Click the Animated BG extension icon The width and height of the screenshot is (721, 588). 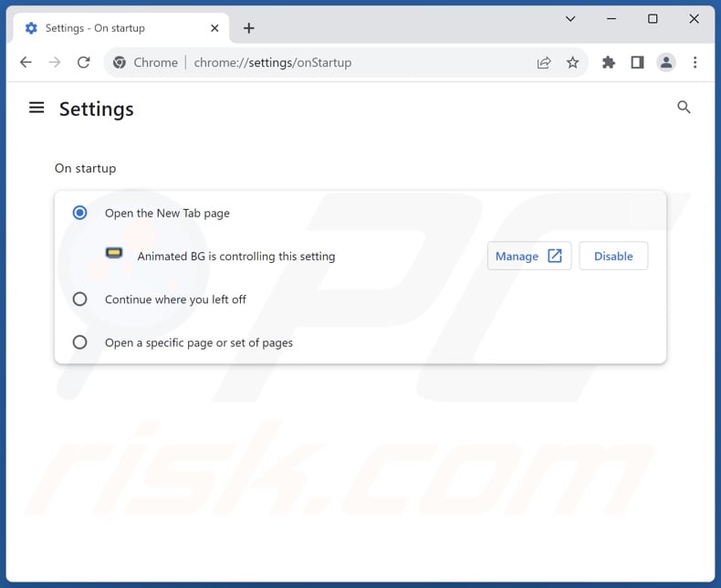click(x=114, y=253)
